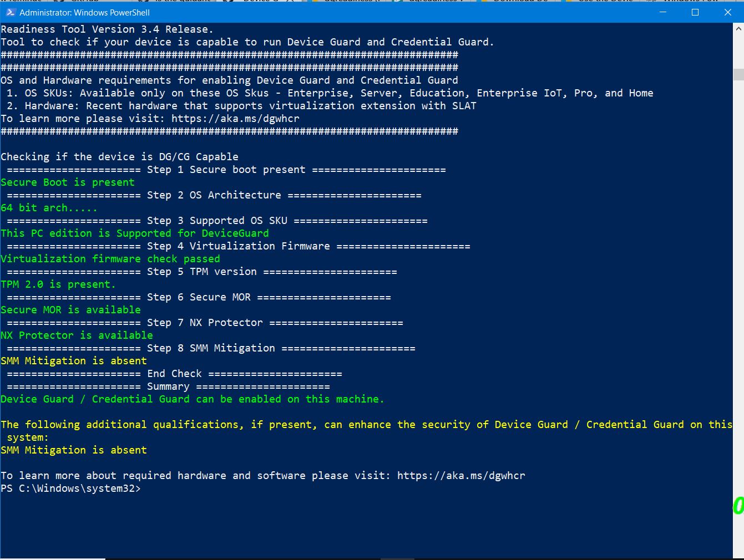Viewport: 744px width, 560px height.
Task: Switch to the Windows PowerShell browser tab
Action: click(x=696, y=2)
